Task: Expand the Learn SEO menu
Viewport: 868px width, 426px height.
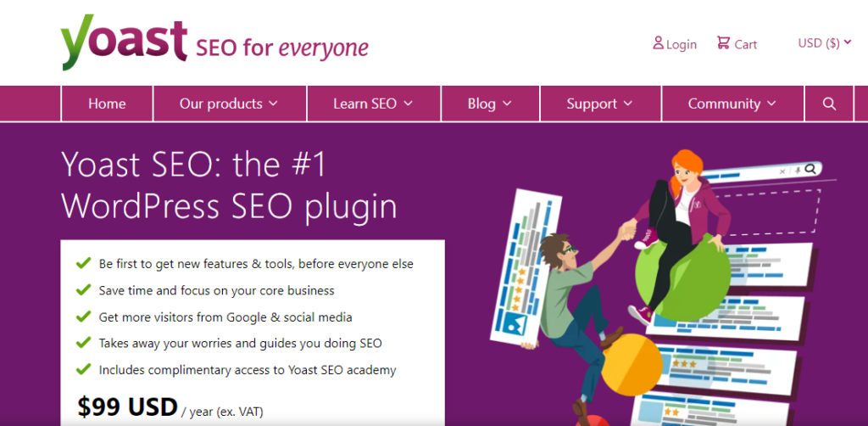Action: (x=373, y=104)
